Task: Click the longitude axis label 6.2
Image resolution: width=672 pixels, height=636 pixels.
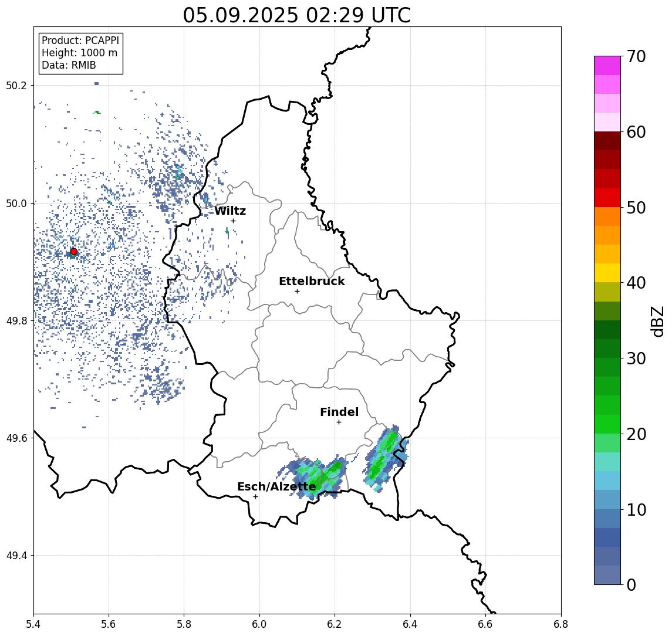Action: point(335,624)
